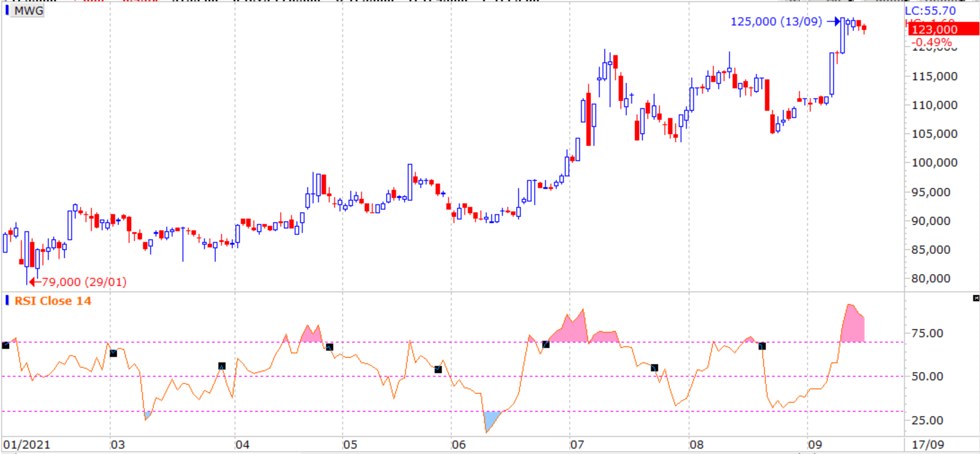
Task: Click the blue marker beside RSI Close 14
Action: pyautogui.click(x=7, y=301)
